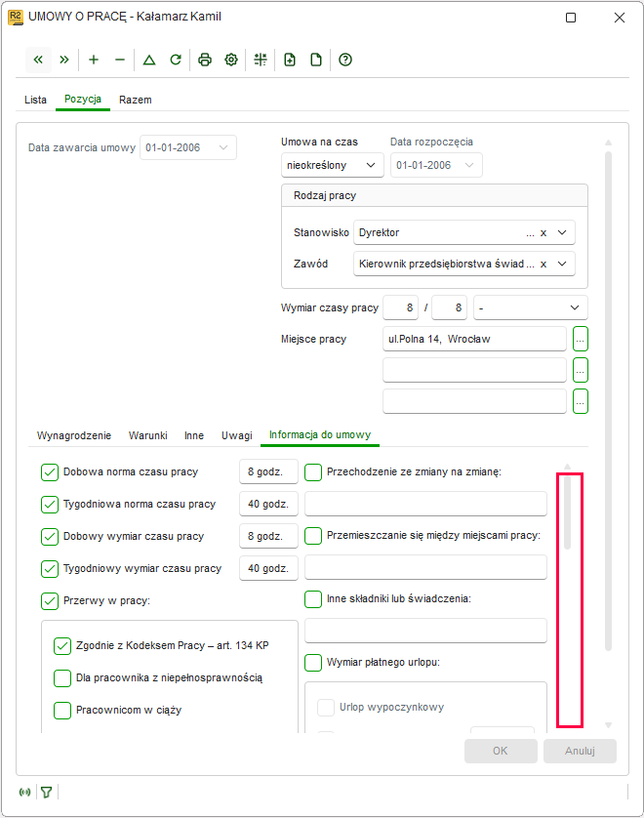This screenshot has width=644, height=818.
Task: Open Inne sub-tab
Action: (194, 435)
